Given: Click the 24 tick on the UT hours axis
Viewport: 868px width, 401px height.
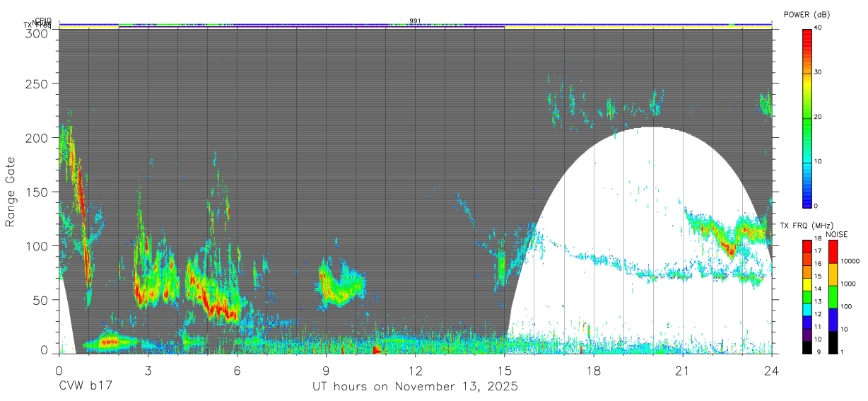Looking at the screenshot, I should tap(771, 370).
